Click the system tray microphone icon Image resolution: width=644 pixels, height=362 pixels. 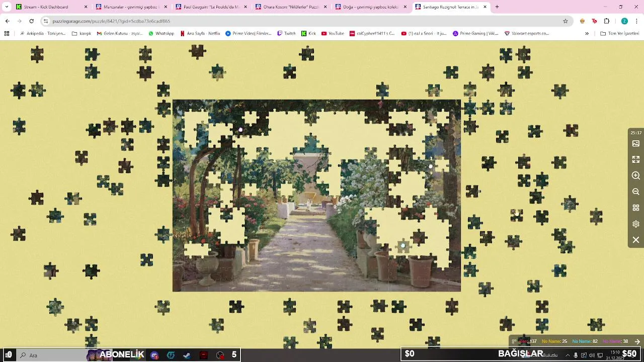click(x=576, y=355)
